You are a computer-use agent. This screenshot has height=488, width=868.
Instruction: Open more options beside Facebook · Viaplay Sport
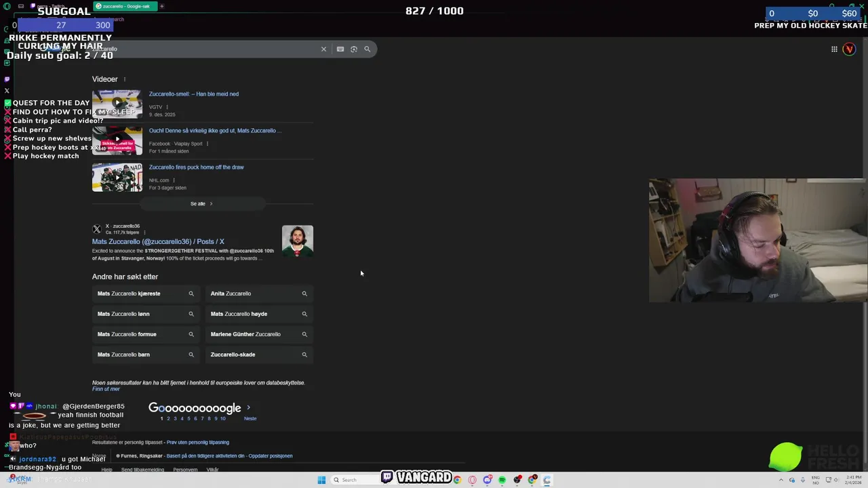[x=208, y=144]
